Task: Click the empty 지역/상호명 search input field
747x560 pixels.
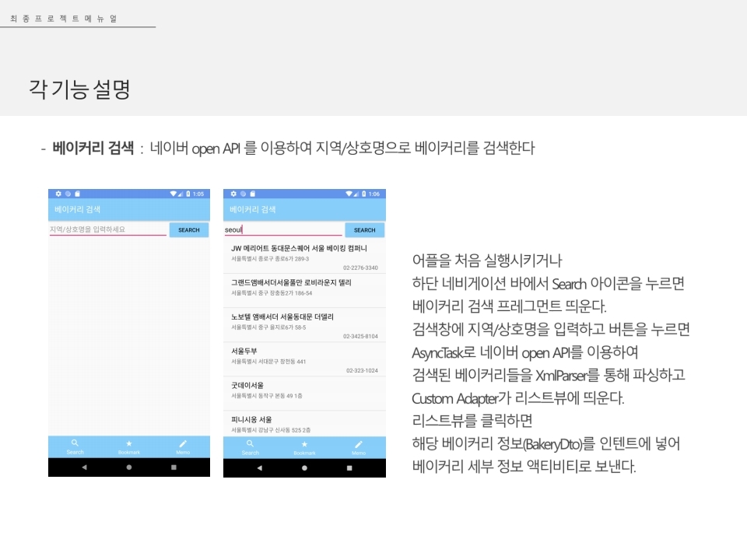Action: [x=107, y=229]
